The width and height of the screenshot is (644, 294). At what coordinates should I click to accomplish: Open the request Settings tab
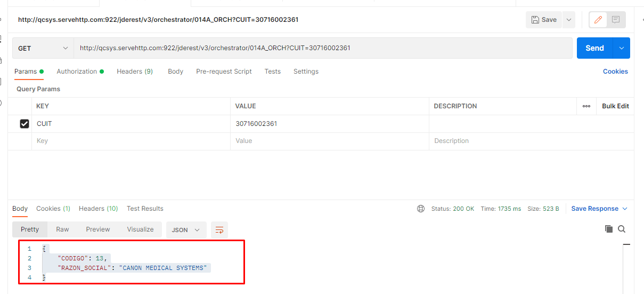(x=306, y=71)
